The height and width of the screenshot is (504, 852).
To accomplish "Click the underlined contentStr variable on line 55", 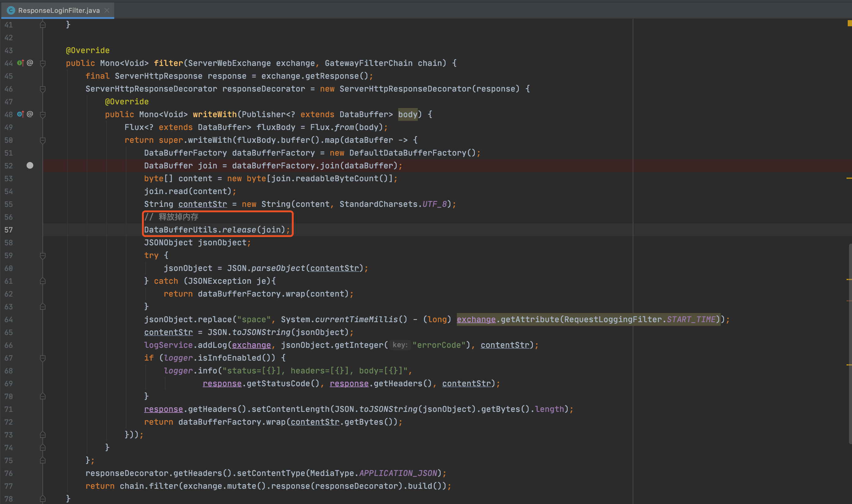I will click(202, 204).
